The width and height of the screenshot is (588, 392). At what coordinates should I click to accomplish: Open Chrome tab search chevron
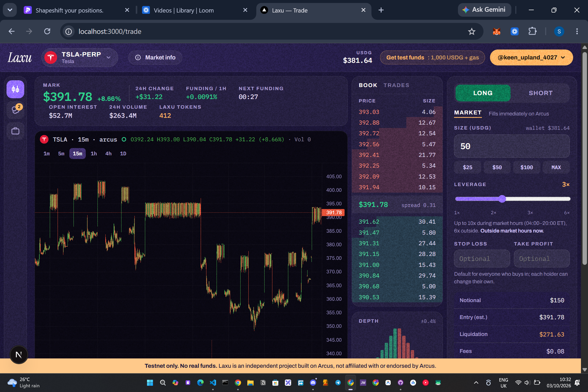[10, 10]
